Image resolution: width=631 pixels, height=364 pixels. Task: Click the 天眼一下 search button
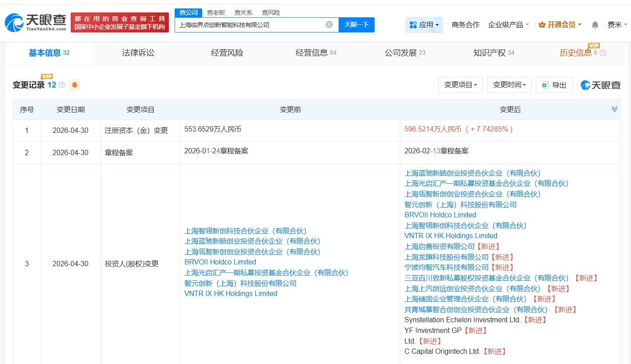click(356, 24)
